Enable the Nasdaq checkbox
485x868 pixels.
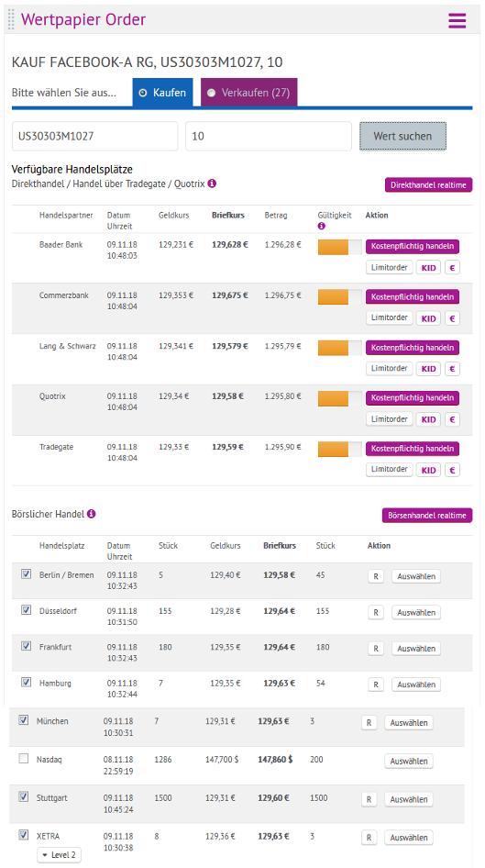[23, 759]
